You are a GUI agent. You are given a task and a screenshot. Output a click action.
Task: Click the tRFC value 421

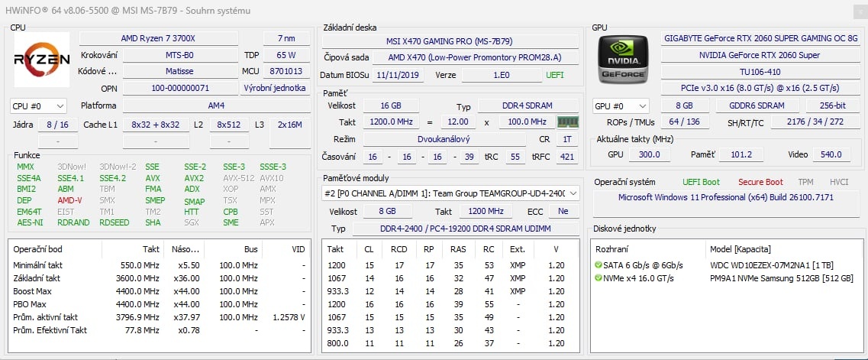point(567,157)
